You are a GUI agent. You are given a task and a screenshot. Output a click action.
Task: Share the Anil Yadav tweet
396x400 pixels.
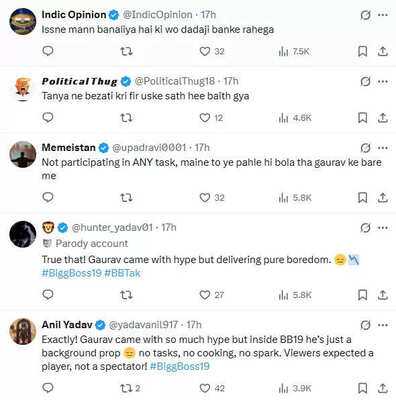(383, 388)
